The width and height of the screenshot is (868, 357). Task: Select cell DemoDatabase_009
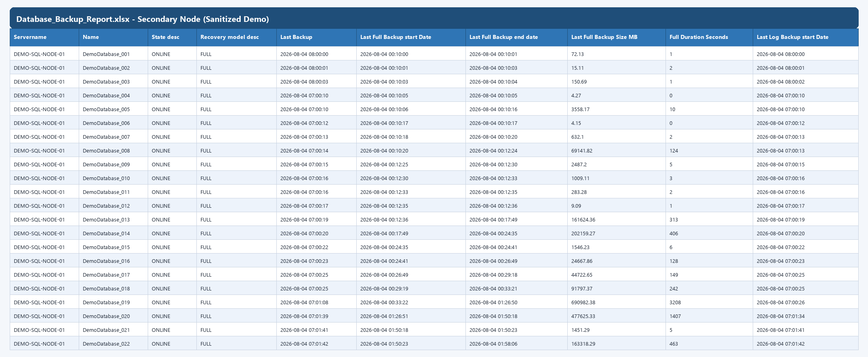[113, 164]
